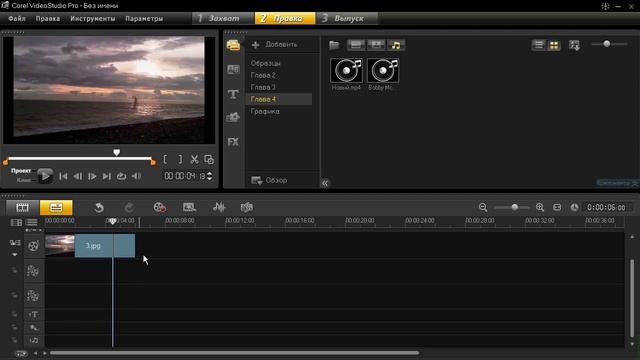Adjust the timeline zoom slider

[515, 207]
